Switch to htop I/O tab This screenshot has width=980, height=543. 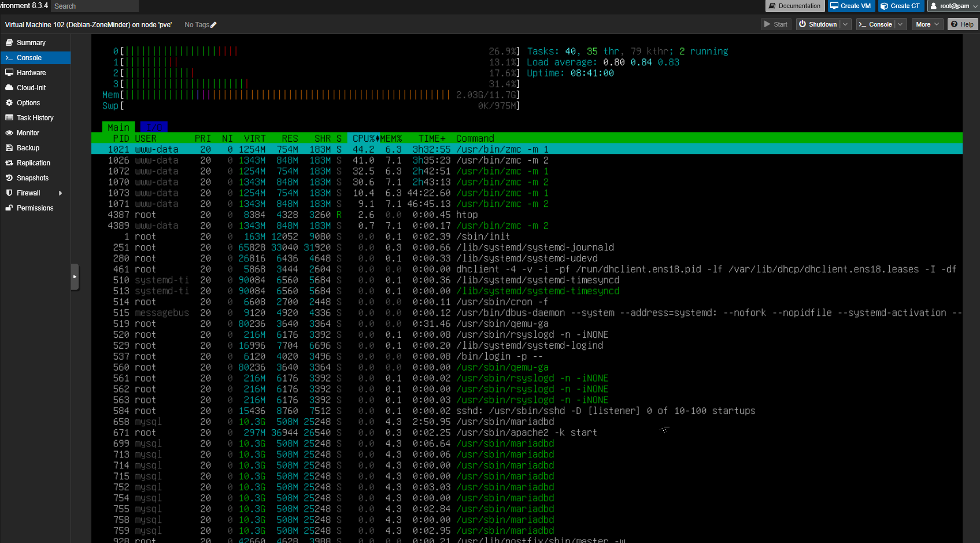tap(154, 127)
